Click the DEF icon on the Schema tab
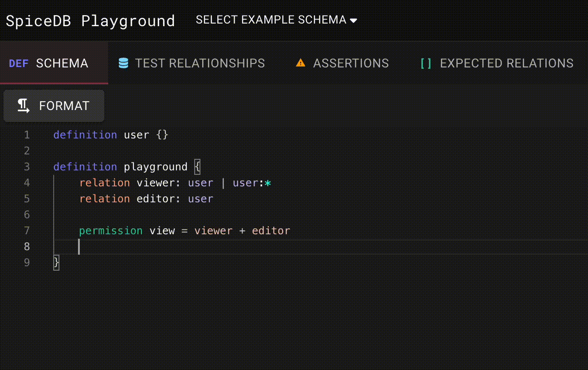 tap(19, 63)
